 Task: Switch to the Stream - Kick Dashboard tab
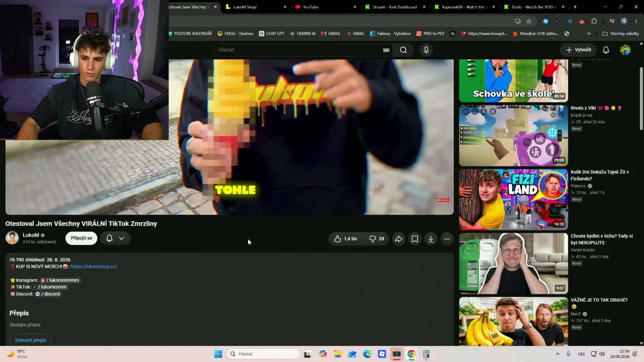394,7
